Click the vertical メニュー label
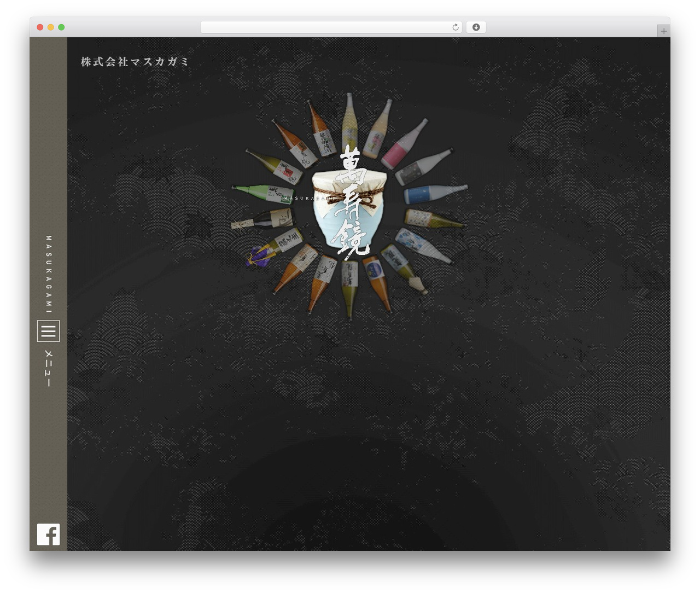 (48, 368)
